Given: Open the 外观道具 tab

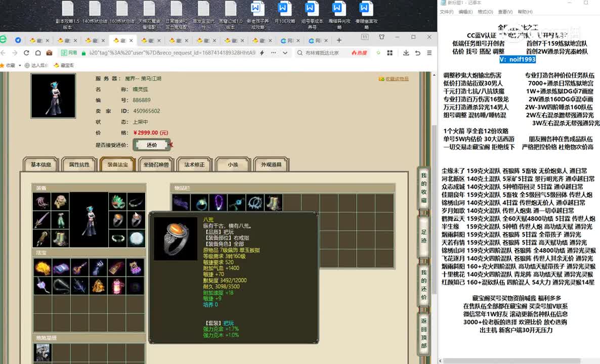Looking at the screenshot, I should pos(271,164).
